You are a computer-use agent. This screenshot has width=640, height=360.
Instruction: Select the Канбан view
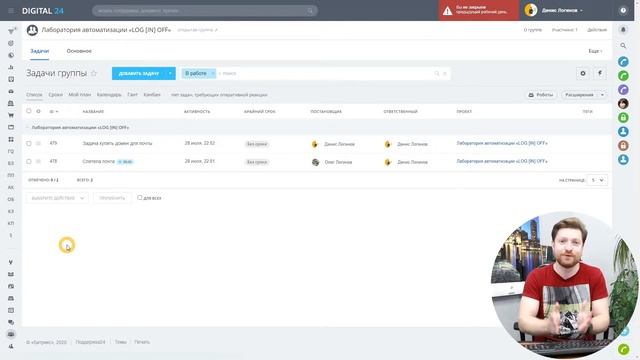pos(152,95)
